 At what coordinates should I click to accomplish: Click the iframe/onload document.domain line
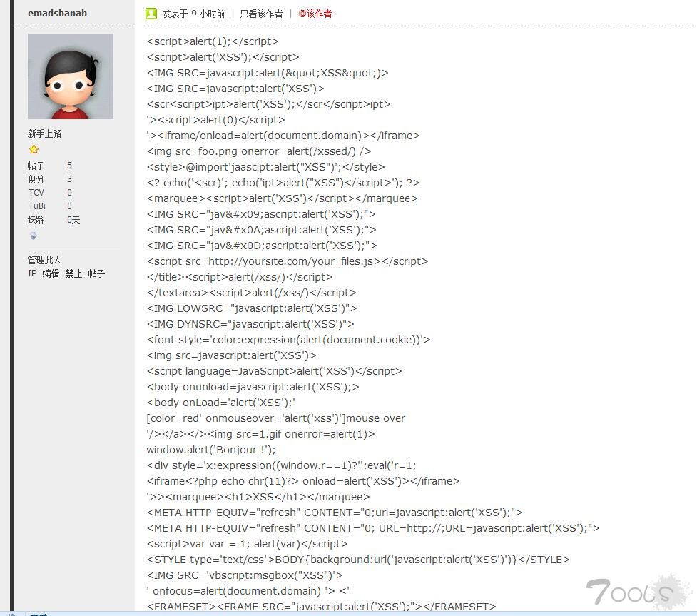coord(283,136)
